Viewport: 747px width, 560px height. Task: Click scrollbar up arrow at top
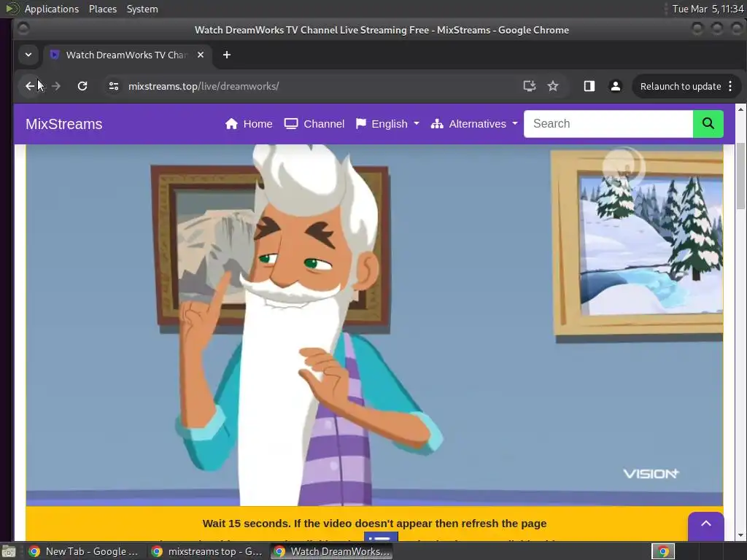click(740, 109)
